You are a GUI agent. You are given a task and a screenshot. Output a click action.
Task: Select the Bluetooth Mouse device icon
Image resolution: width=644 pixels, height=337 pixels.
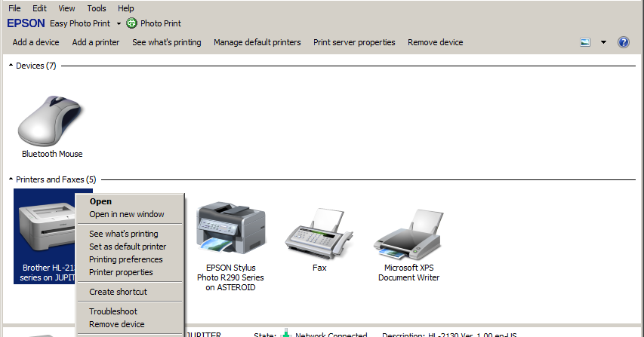tap(51, 121)
